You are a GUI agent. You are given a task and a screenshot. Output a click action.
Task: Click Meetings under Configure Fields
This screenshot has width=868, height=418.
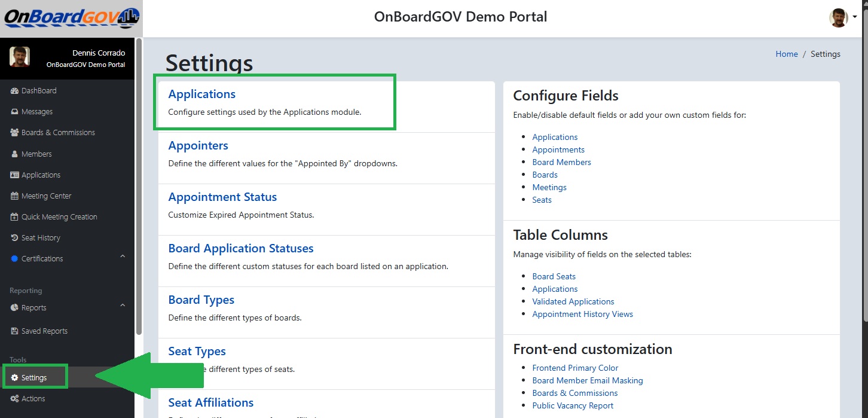click(549, 187)
